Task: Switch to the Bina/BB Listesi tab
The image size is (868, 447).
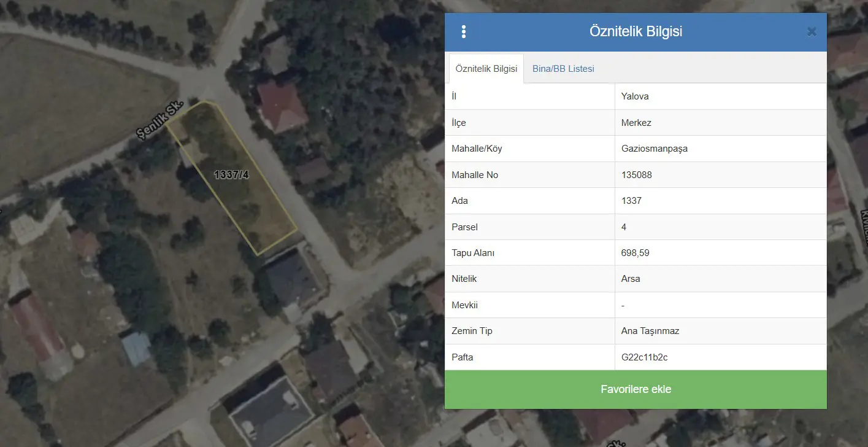Action: click(563, 69)
